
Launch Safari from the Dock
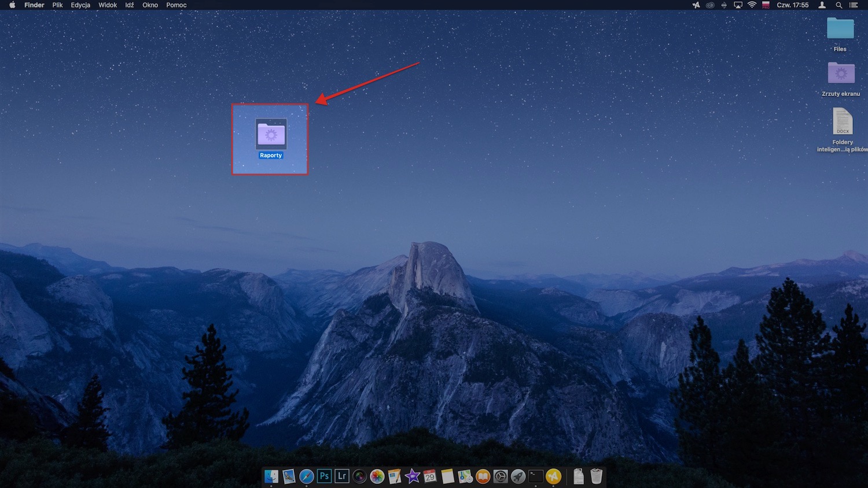click(x=307, y=476)
